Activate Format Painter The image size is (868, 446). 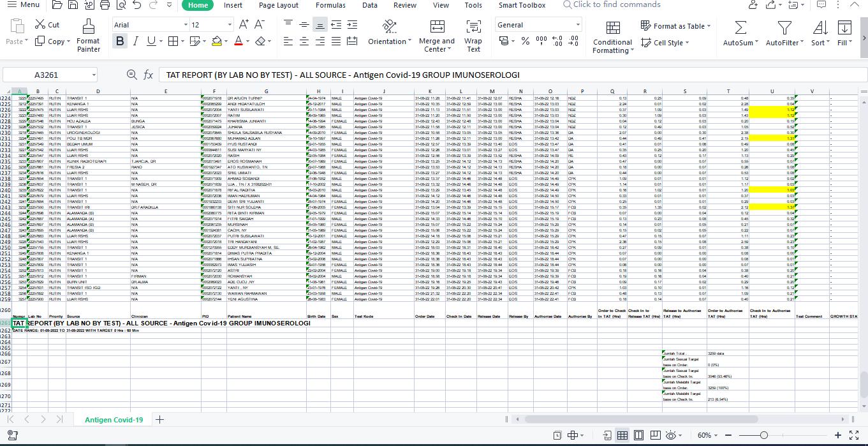point(88,36)
